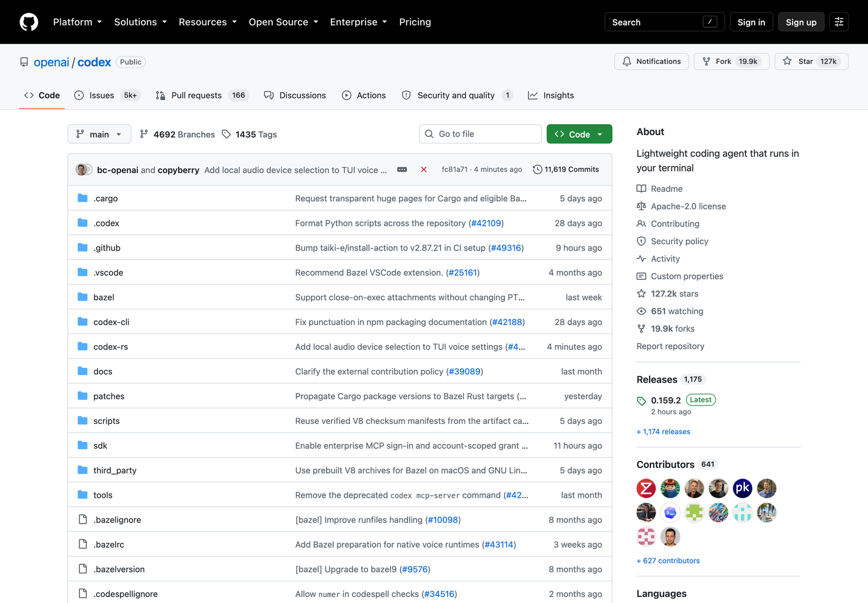The height and width of the screenshot is (603, 868).
Task: Open the Apache-2.0 license link
Action: coord(688,206)
